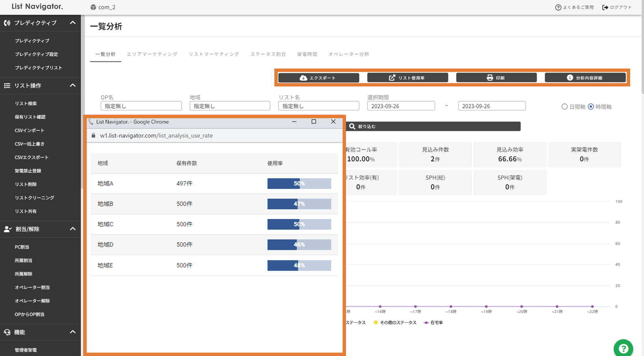Click the printer icon for 印刷
This screenshot has width=644, height=356.
490,78
